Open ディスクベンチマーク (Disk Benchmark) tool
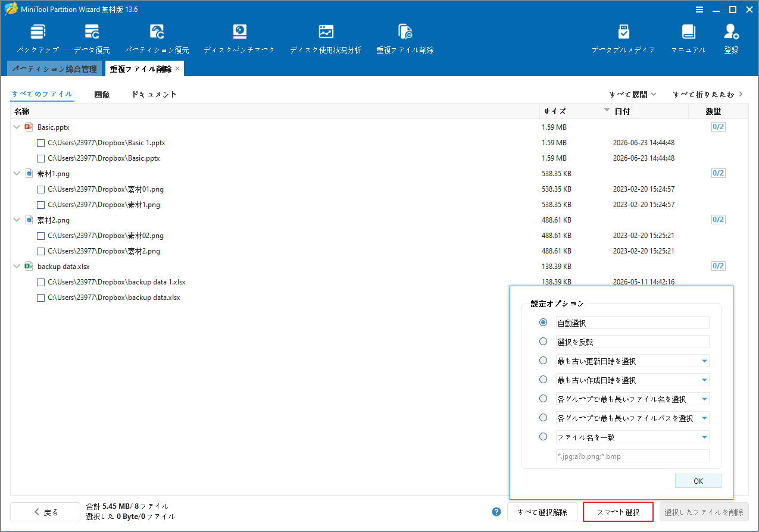 (239, 39)
